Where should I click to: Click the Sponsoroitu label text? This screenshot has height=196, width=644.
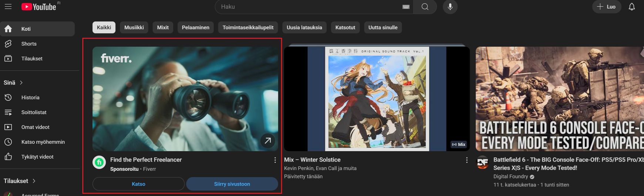pyautogui.click(x=124, y=169)
